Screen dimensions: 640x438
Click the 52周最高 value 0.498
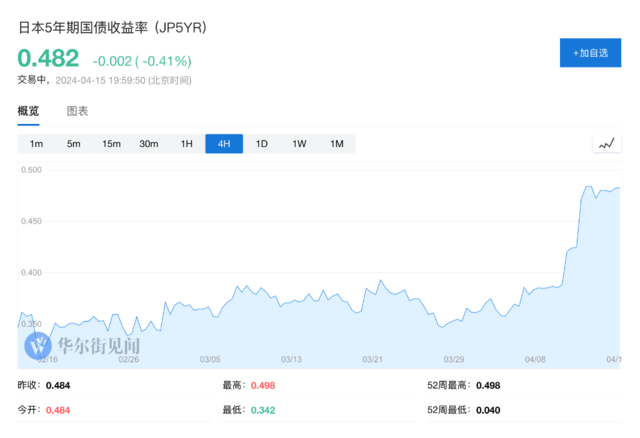point(488,385)
